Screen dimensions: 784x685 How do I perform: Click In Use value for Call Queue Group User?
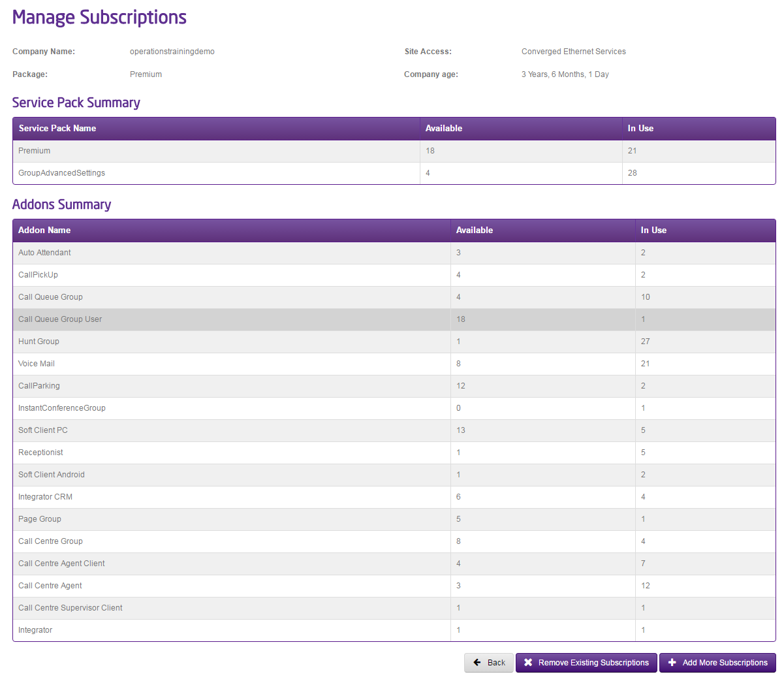[x=643, y=319]
